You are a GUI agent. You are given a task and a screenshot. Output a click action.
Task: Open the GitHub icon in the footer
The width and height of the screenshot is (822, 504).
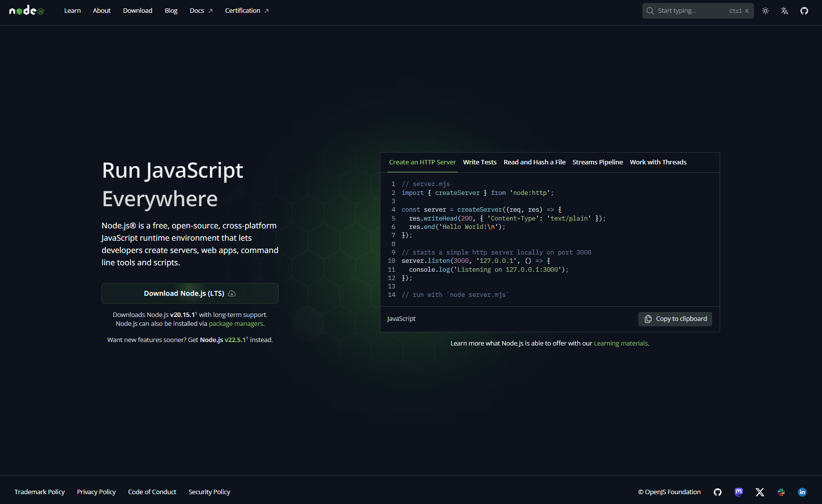point(718,492)
